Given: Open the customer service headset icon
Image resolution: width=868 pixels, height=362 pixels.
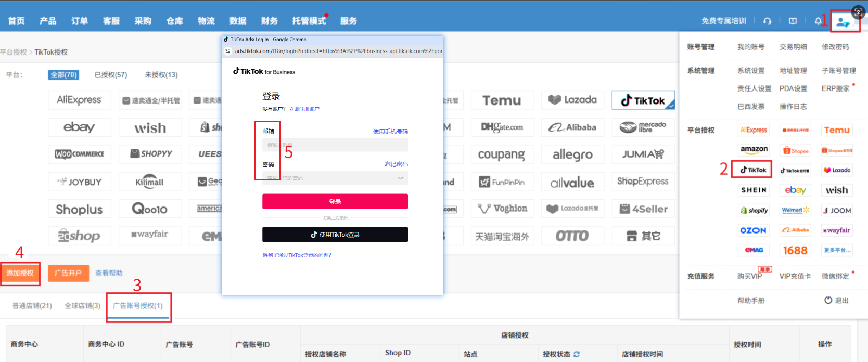Looking at the screenshot, I should pyautogui.click(x=767, y=21).
